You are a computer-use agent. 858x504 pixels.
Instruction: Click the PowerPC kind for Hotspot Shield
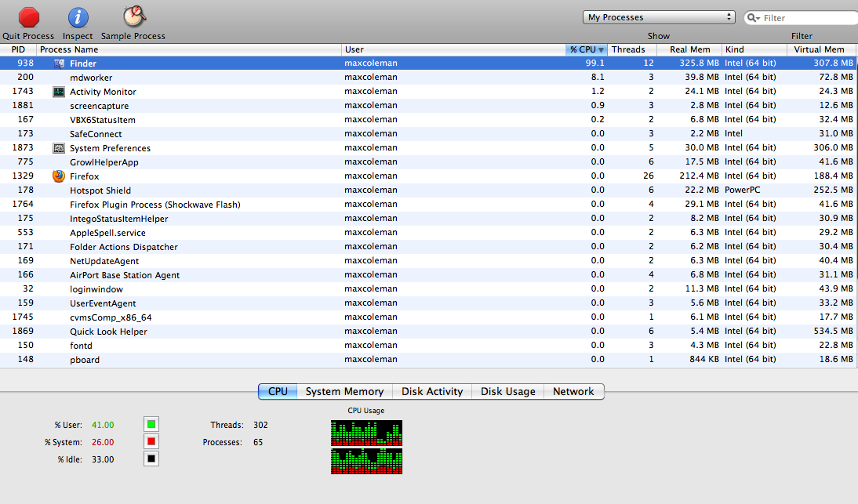click(743, 190)
